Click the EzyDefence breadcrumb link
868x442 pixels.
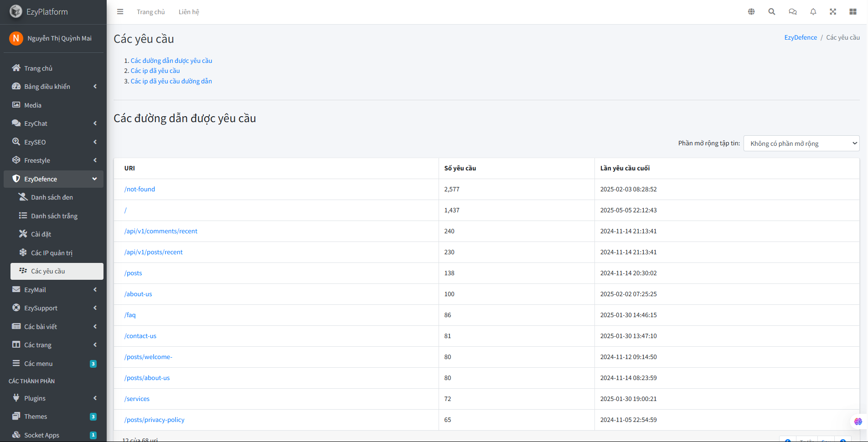point(800,37)
